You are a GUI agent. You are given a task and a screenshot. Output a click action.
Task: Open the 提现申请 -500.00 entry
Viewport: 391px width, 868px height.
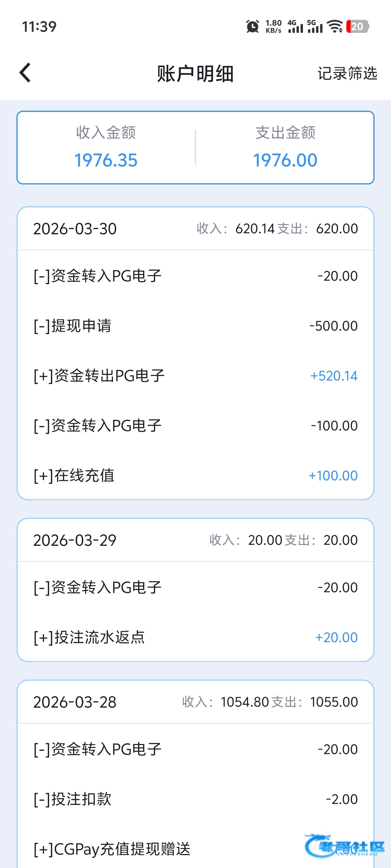(195, 326)
